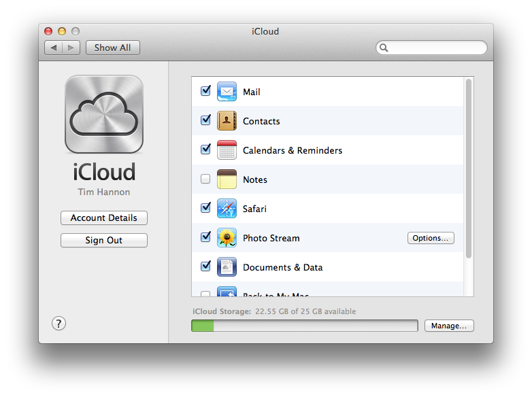This screenshot has width=532, height=397.
Task: Click the large iCloud logo
Action: click(104, 114)
